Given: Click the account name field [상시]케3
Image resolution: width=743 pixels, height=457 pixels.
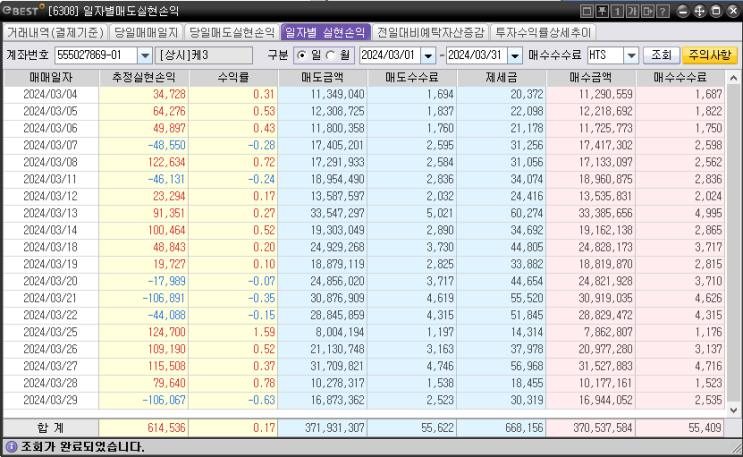Looking at the screenshot, I should pyautogui.click(x=204, y=55).
